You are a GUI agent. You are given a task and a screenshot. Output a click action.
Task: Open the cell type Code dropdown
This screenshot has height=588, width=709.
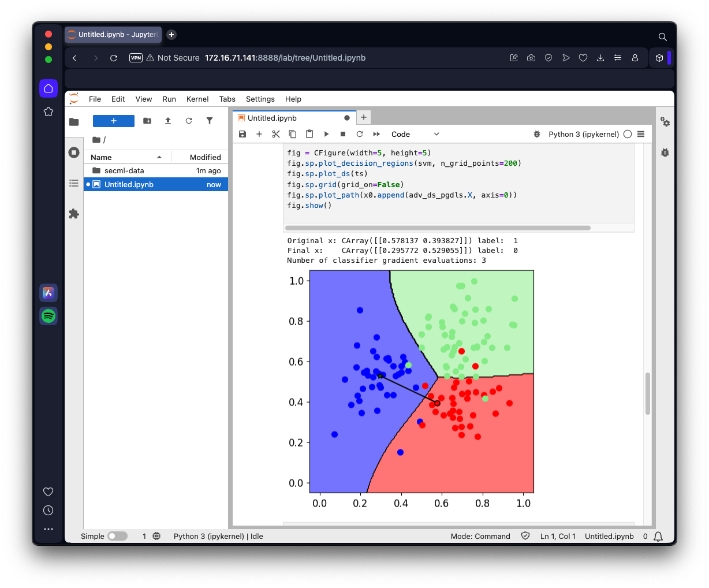click(x=415, y=134)
